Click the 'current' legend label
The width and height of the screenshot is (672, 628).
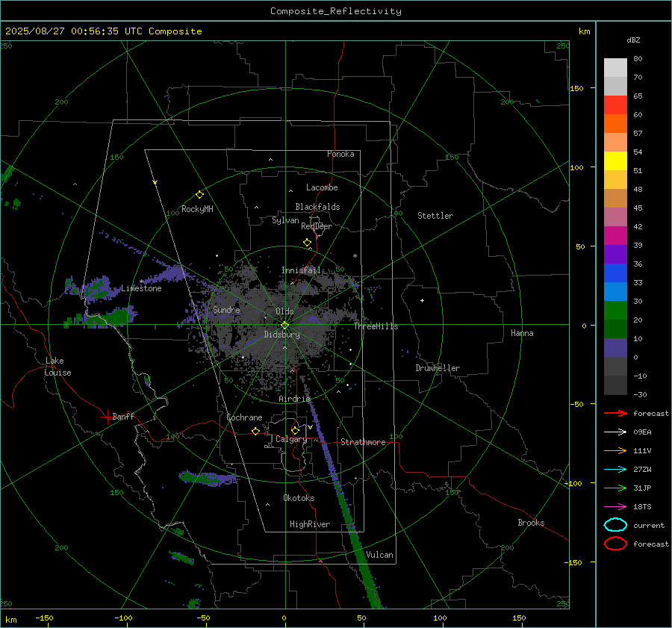point(649,526)
